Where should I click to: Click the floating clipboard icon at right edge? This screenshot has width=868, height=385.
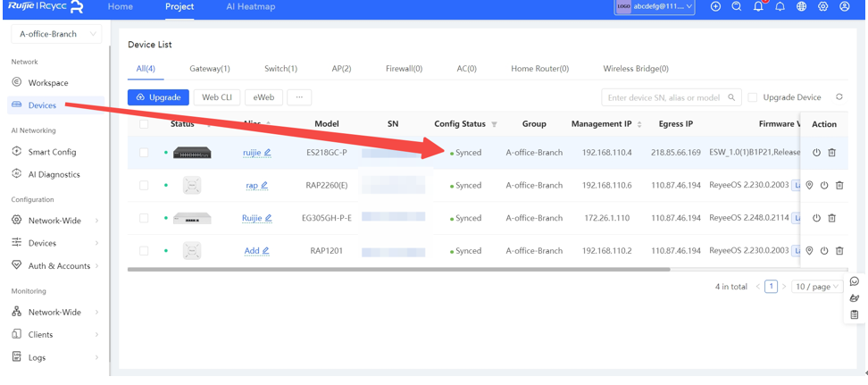coord(855,314)
